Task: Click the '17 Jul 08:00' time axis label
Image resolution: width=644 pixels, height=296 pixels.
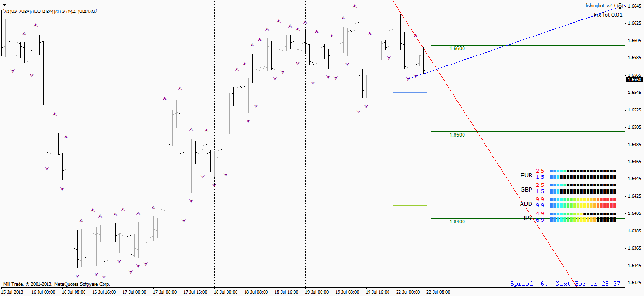Action: click(164, 292)
